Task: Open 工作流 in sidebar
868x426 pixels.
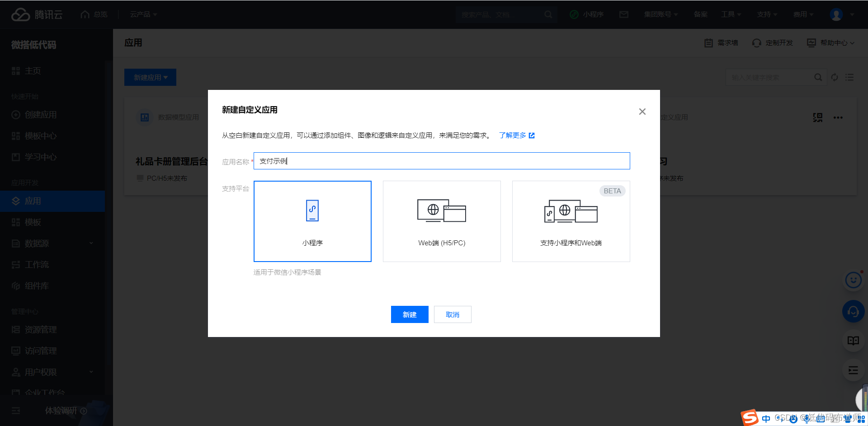Action: pyautogui.click(x=52, y=265)
